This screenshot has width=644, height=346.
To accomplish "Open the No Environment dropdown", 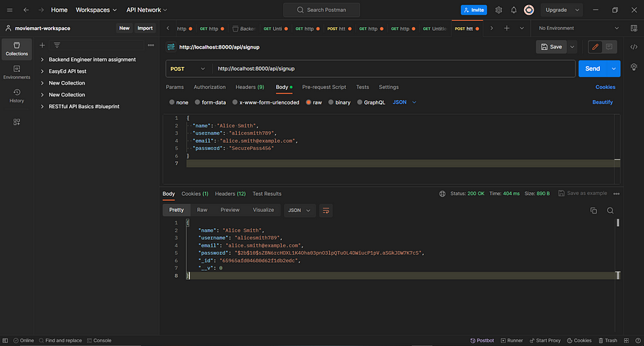I will (x=578, y=29).
